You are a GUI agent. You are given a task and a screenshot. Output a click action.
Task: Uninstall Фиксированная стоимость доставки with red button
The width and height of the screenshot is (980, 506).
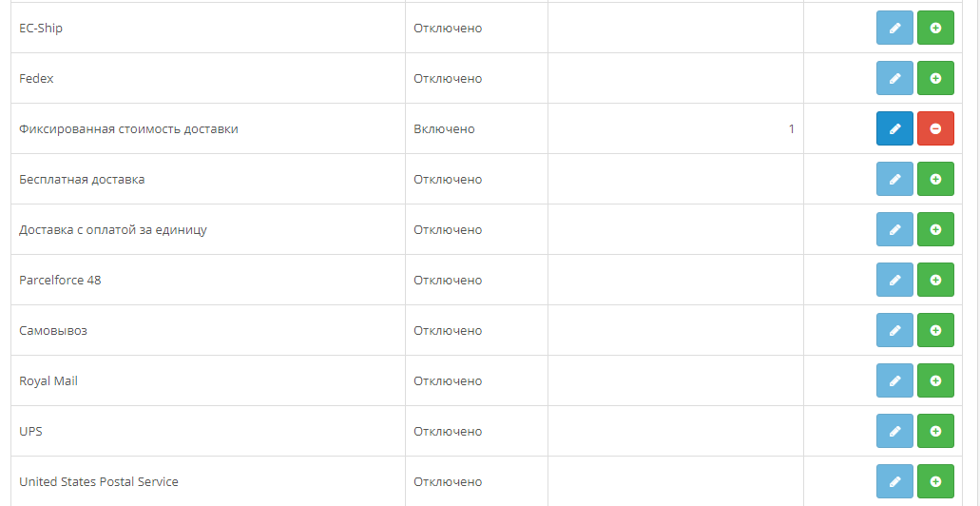point(935,129)
